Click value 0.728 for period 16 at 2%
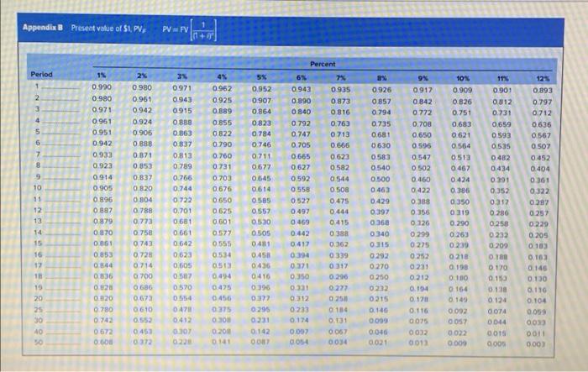 143,254
